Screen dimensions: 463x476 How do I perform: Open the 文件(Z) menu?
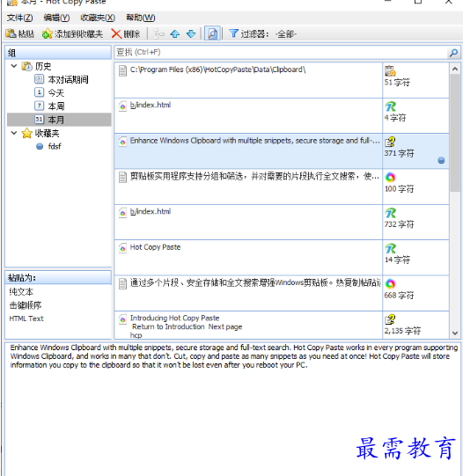point(19,18)
